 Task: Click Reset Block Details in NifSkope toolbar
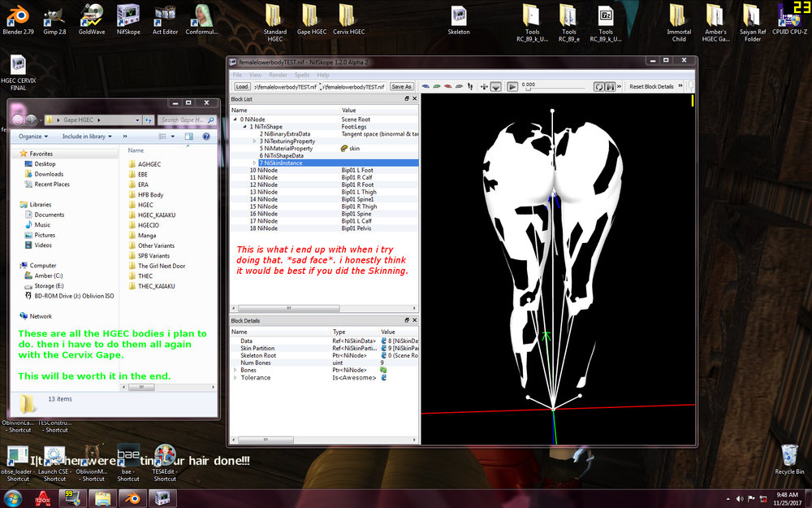click(x=651, y=87)
